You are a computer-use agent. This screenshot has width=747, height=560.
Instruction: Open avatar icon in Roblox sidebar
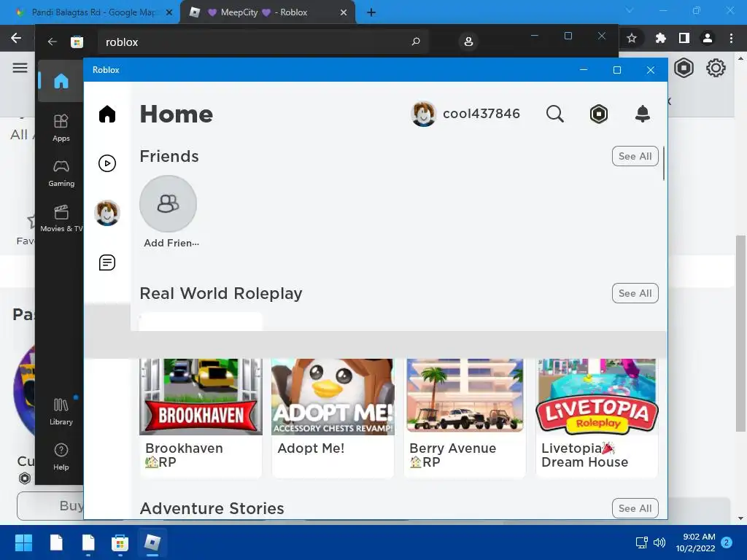tap(107, 212)
